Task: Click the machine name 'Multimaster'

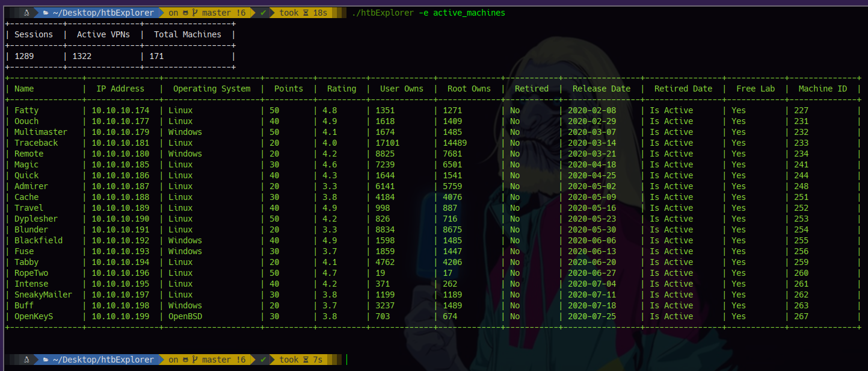Action: (41, 132)
